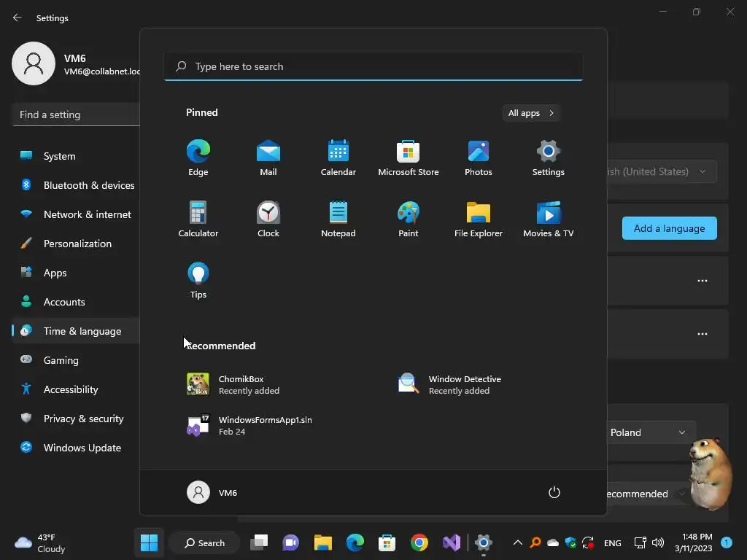The image size is (747, 560).
Task: Click the ENG input language indicator
Action: (x=612, y=542)
